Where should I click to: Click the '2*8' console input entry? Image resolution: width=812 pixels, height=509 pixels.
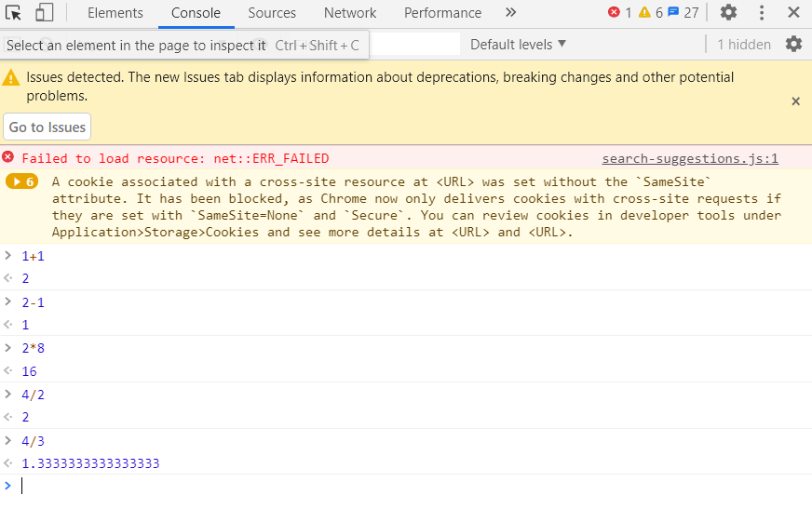click(34, 348)
